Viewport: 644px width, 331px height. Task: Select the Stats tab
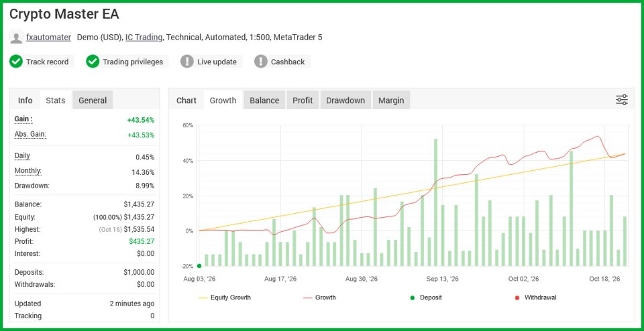56,100
